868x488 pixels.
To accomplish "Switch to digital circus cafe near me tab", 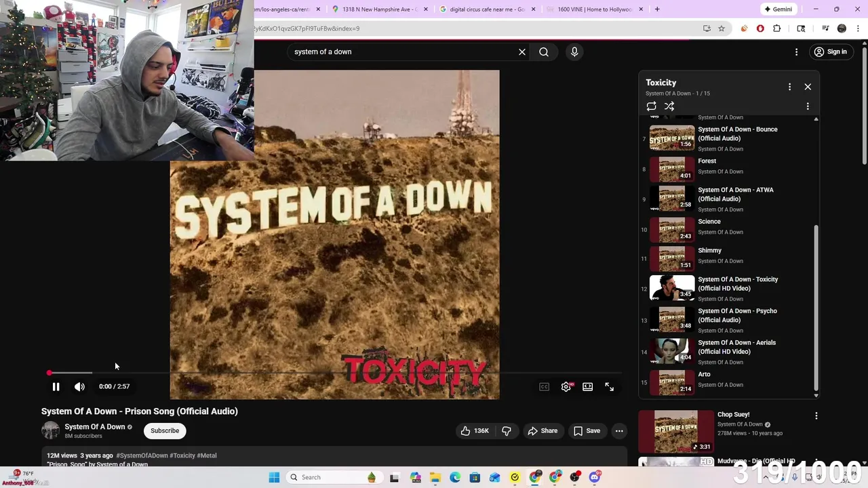I will [x=487, y=9].
